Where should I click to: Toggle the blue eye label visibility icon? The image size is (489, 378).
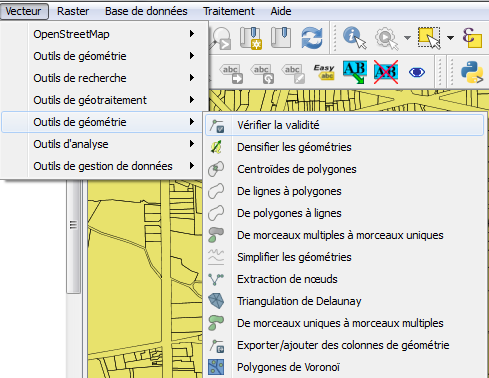[x=417, y=72]
